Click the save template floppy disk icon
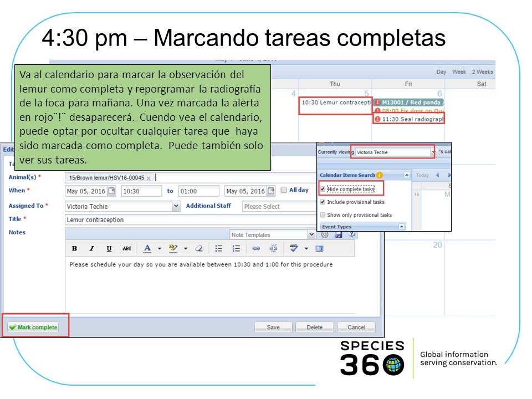The height and width of the screenshot is (399, 532). (x=338, y=234)
